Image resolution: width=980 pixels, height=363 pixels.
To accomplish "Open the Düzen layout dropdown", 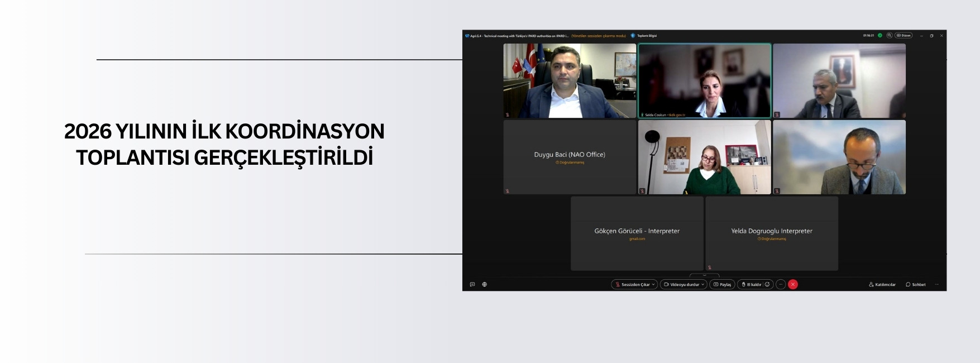I will (903, 35).
